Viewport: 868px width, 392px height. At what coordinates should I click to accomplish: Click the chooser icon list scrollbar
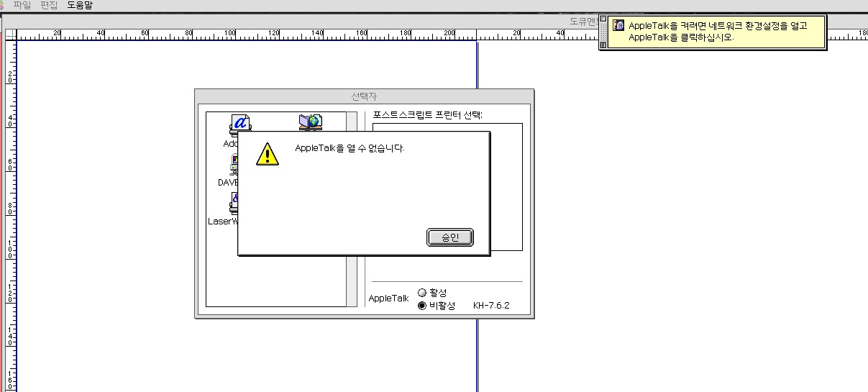click(x=351, y=209)
